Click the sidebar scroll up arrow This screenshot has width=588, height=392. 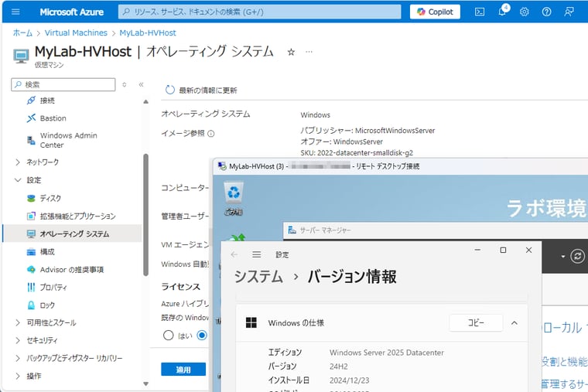(x=145, y=101)
